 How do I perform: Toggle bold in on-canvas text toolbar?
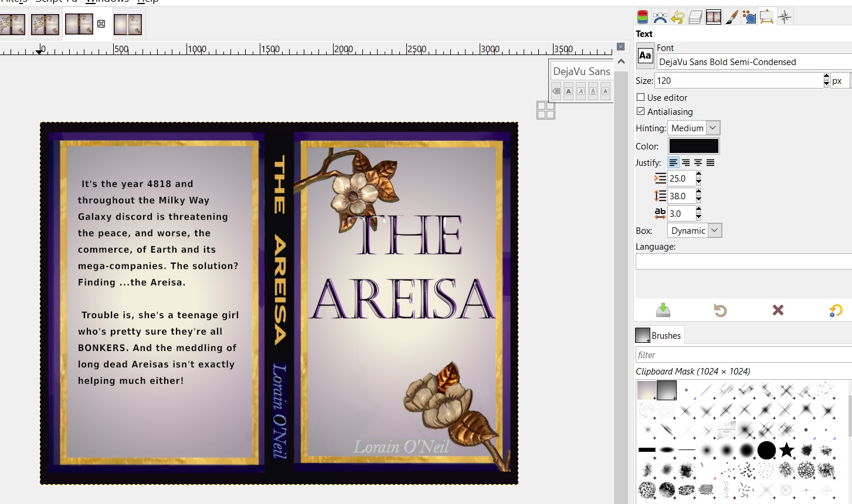[568, 91]
